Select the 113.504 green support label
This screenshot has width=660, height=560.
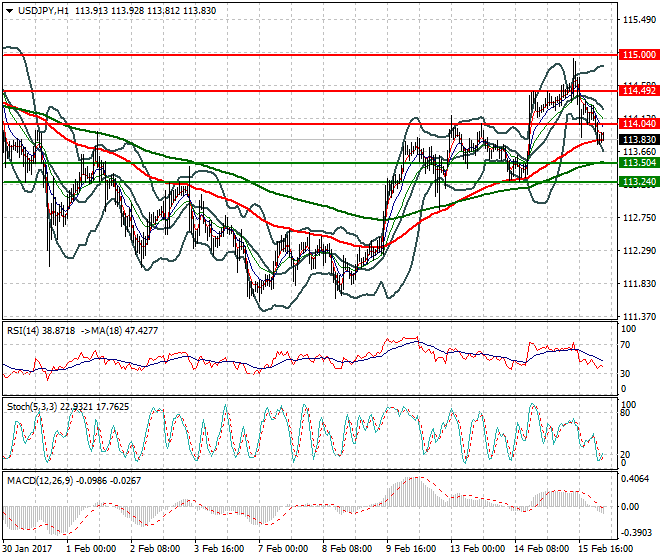[x=639, y=163]
